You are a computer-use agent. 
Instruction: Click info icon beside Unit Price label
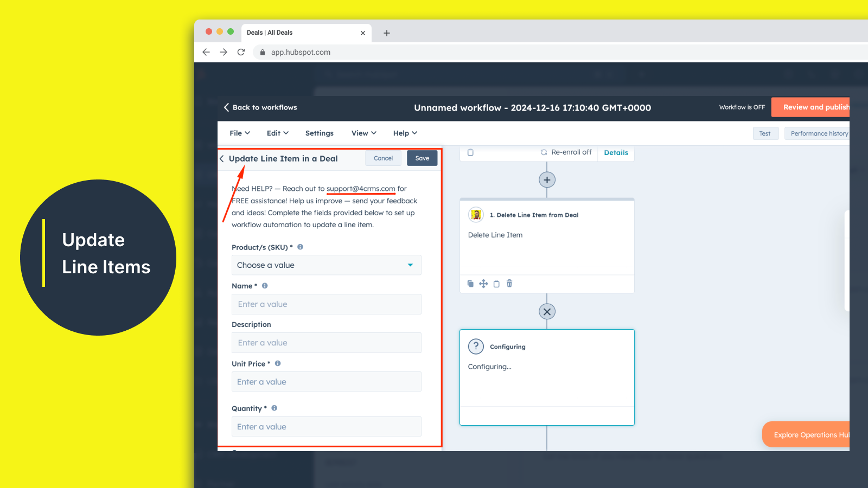(278, 364)
